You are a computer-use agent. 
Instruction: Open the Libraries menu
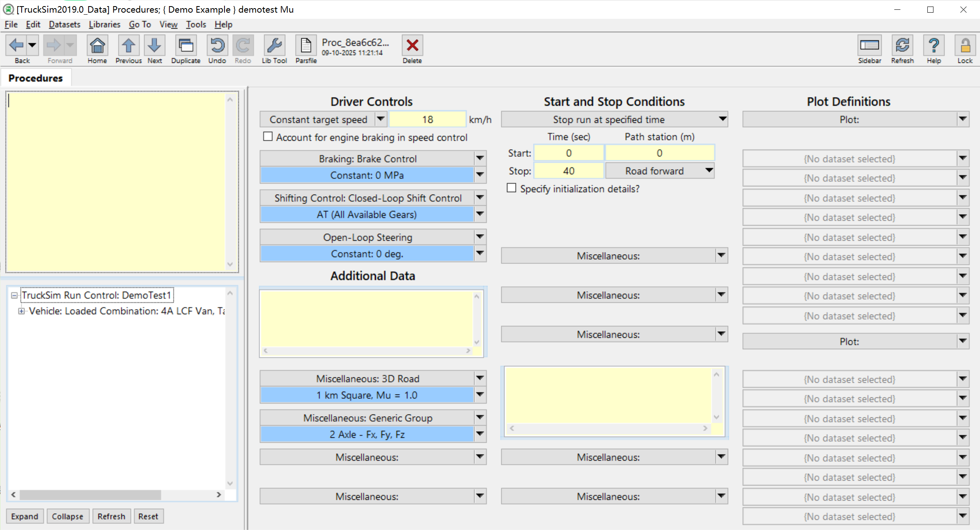[104, 24]
